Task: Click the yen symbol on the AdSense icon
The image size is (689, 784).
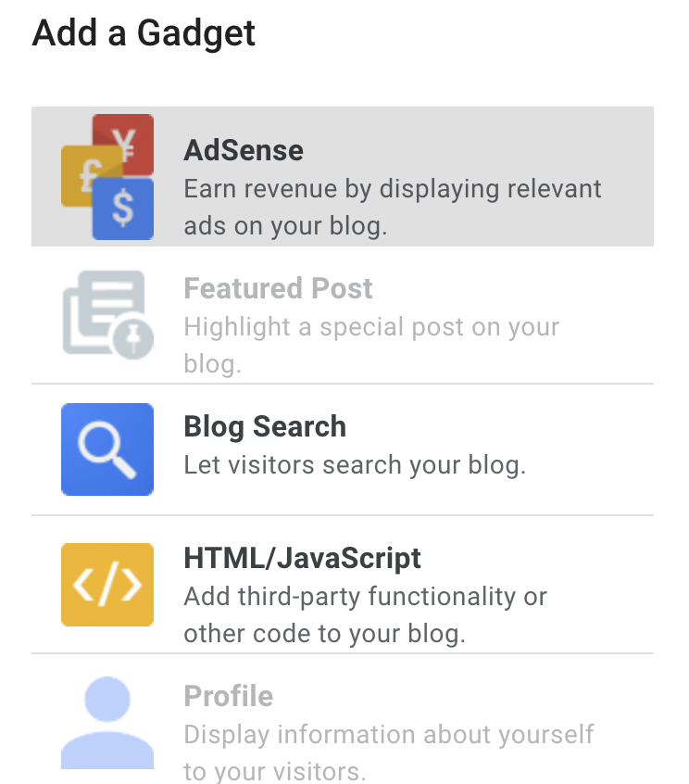Action: coord(123,141)
